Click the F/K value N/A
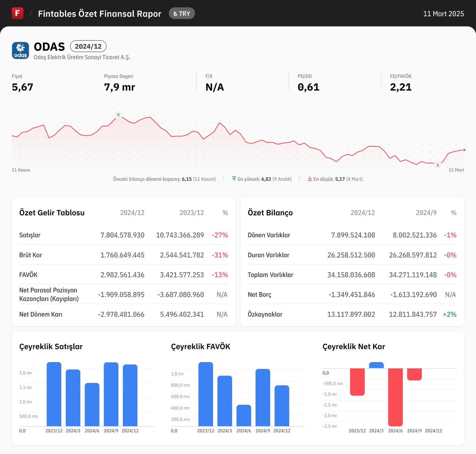Image resolution: width=476 pixels, height=454 pixels. point(215,87)
